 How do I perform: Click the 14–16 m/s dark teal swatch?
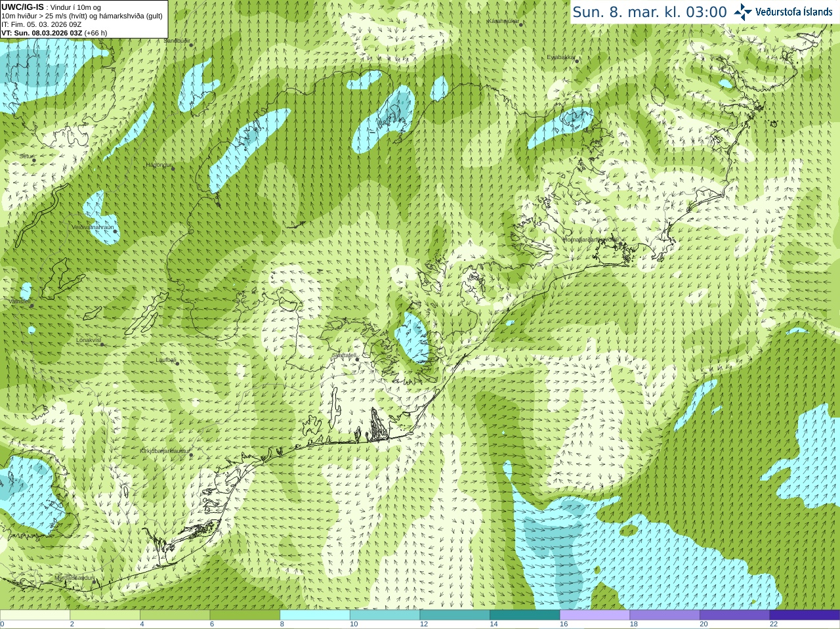[x=525, y=615]
